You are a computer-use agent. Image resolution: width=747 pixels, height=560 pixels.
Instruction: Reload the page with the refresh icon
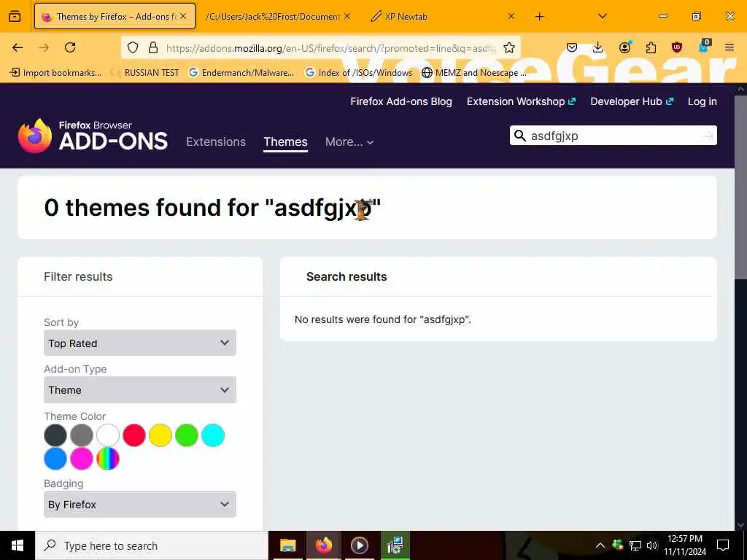pyautogui.click(x=70, y=47)
